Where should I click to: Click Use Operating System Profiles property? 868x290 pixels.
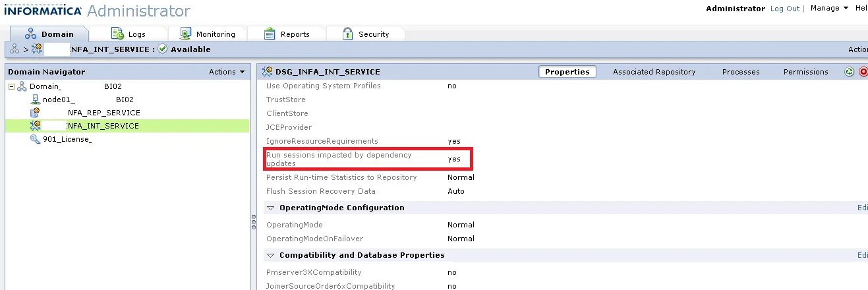[323, 86]
